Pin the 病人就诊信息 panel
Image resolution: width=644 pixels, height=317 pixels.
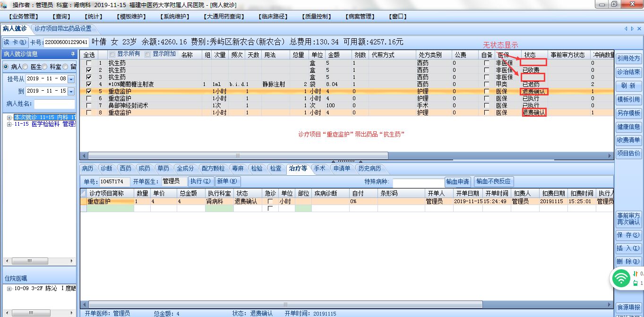point(73,54)
